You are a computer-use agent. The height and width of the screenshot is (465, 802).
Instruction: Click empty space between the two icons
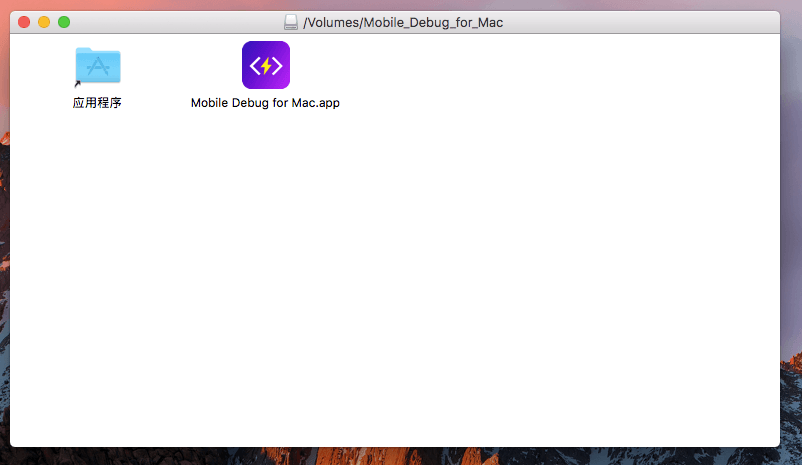tap(180, 66)
